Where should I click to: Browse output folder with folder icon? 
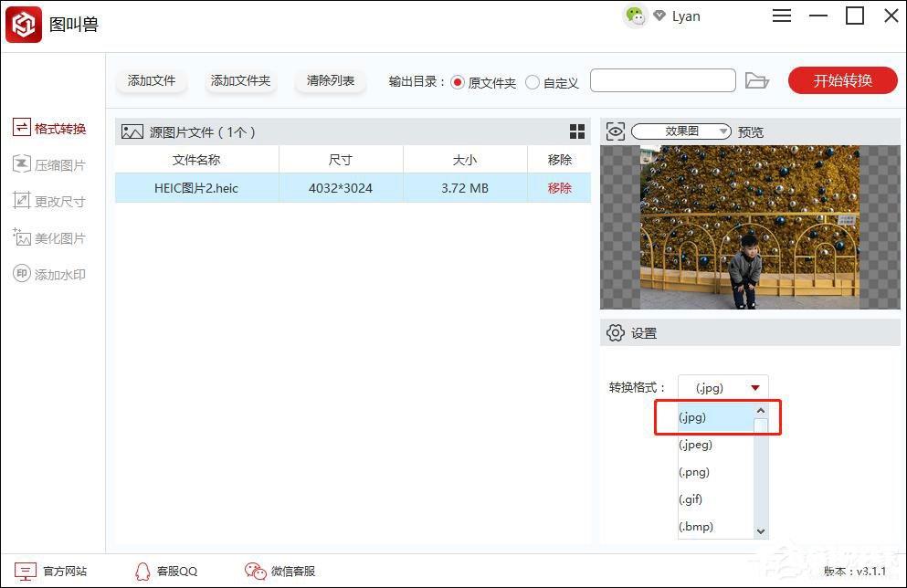[756, 80]
